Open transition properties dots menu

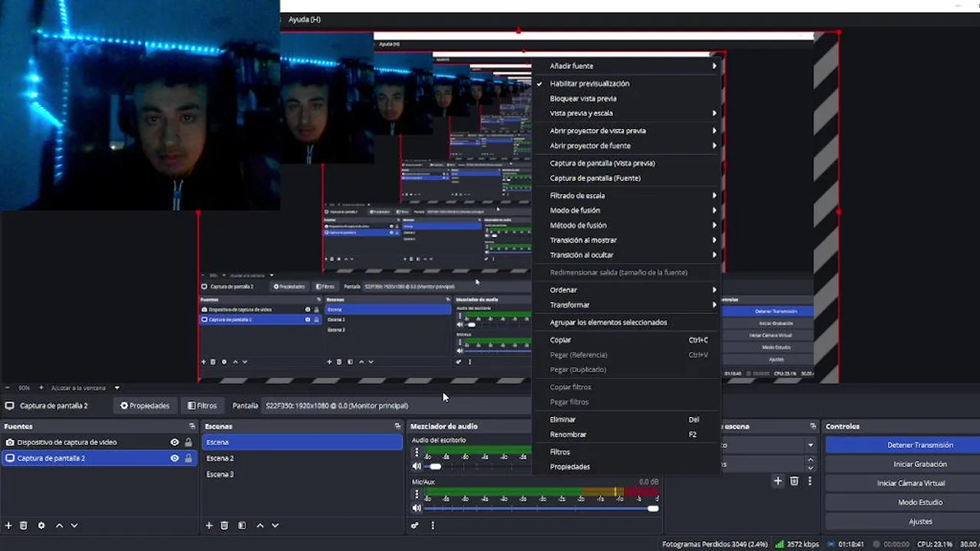coord(809,481)
